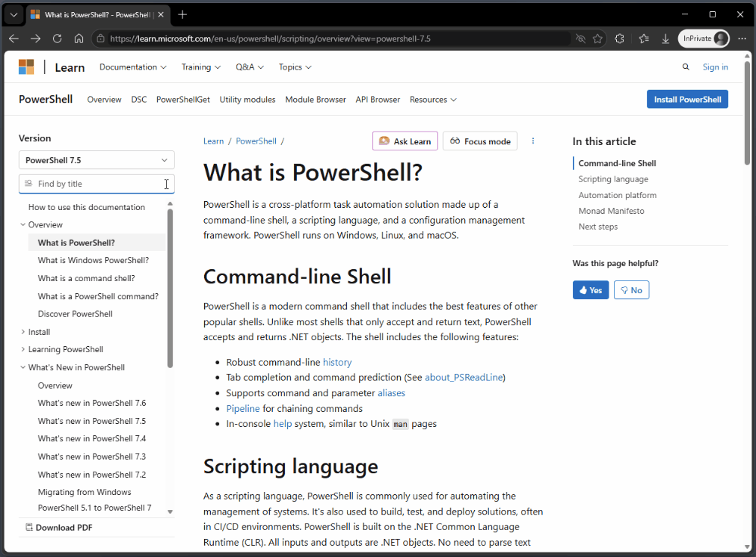Screen dimensions: 756x557
Task: Expand the Training menu
Action: coord(201,67)
